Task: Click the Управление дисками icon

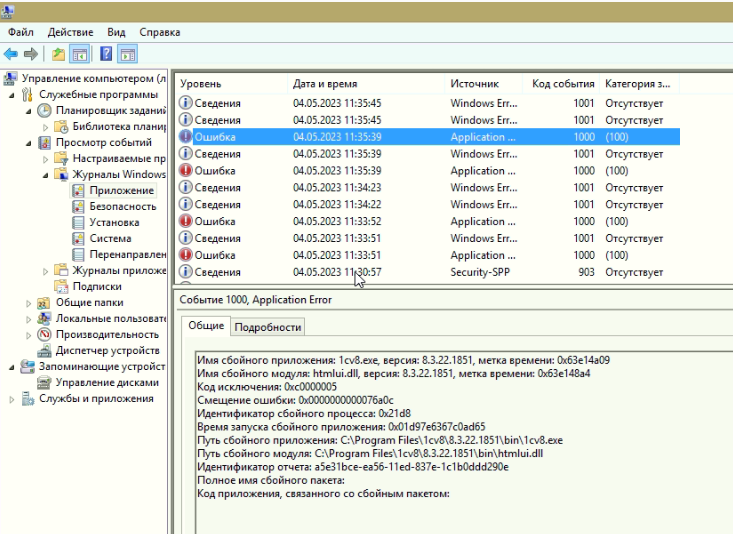Action: tap(44, 382)
